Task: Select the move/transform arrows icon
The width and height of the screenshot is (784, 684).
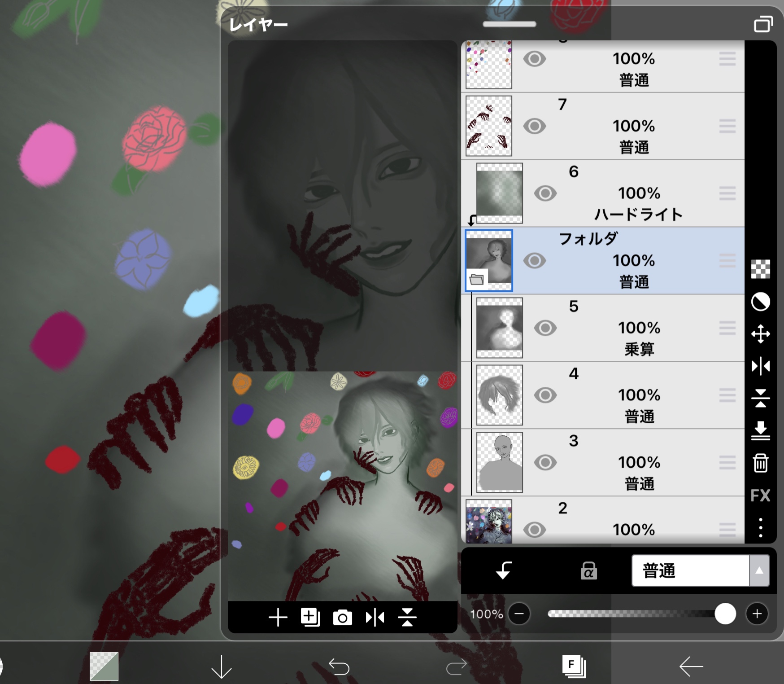Action: [x=760, y=334]
